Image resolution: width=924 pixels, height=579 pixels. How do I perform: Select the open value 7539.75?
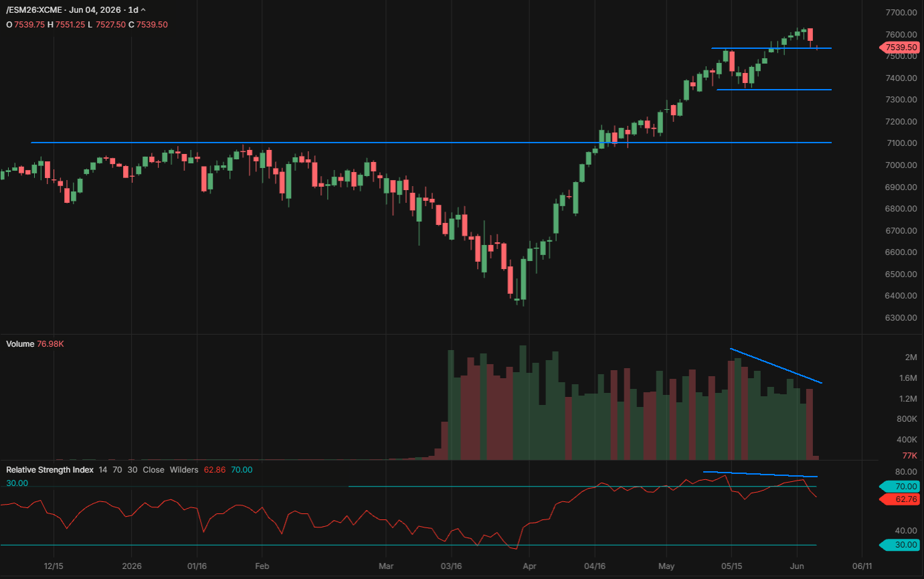click(x=29, y=24)
